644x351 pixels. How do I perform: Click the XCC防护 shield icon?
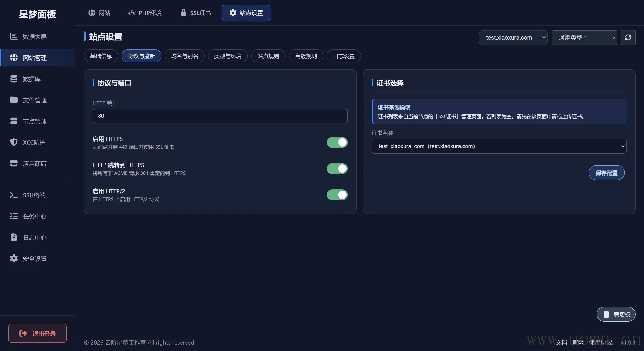click(x=14, y=142)
